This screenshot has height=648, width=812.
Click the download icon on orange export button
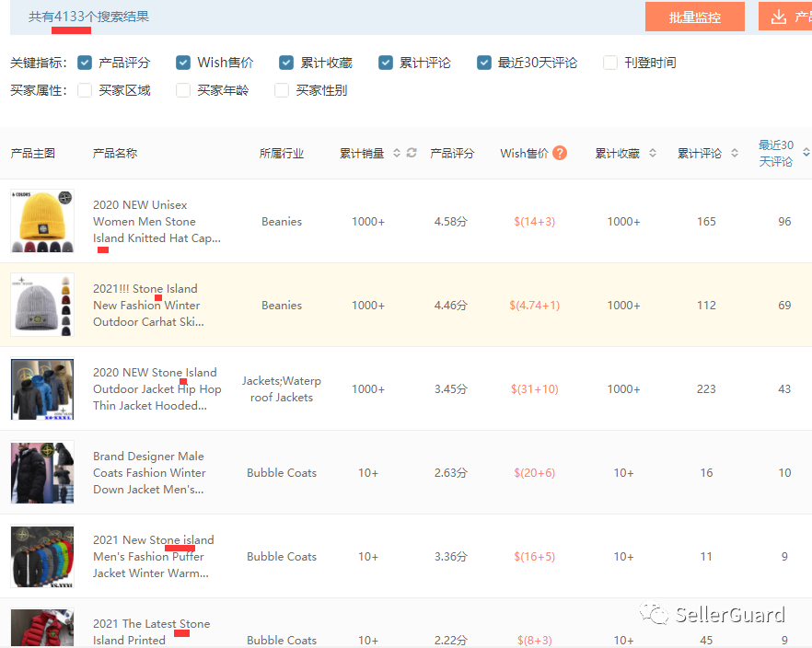tap(778, 17)
